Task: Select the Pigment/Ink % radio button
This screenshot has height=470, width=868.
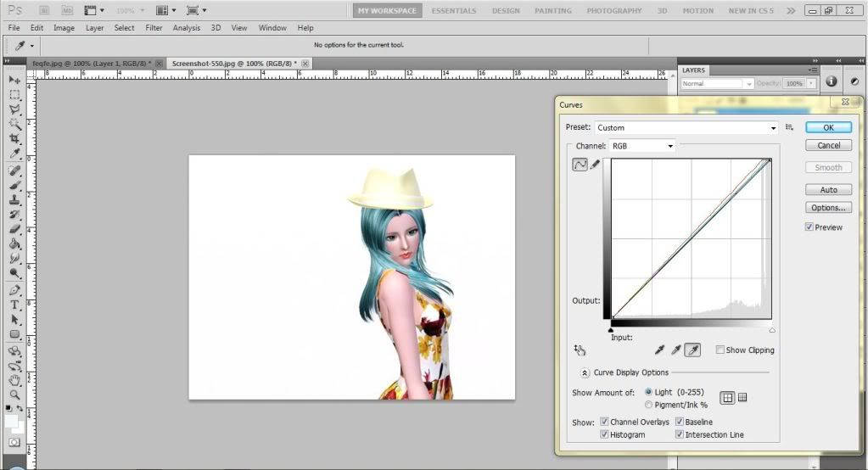Action: pos(648,405)
